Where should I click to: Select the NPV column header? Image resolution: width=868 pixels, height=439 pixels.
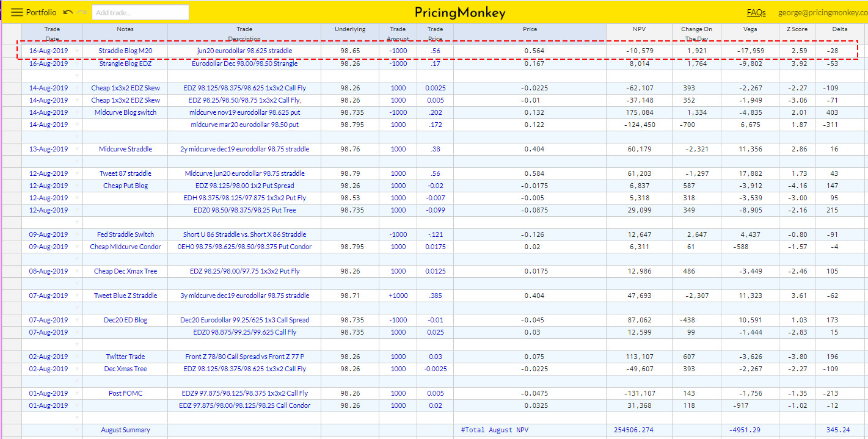638,34
